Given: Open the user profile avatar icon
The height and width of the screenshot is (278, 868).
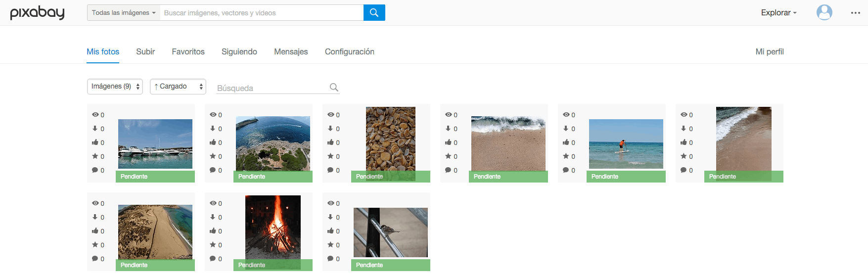Looking at the screenshot, I should [x=824, y=12].
